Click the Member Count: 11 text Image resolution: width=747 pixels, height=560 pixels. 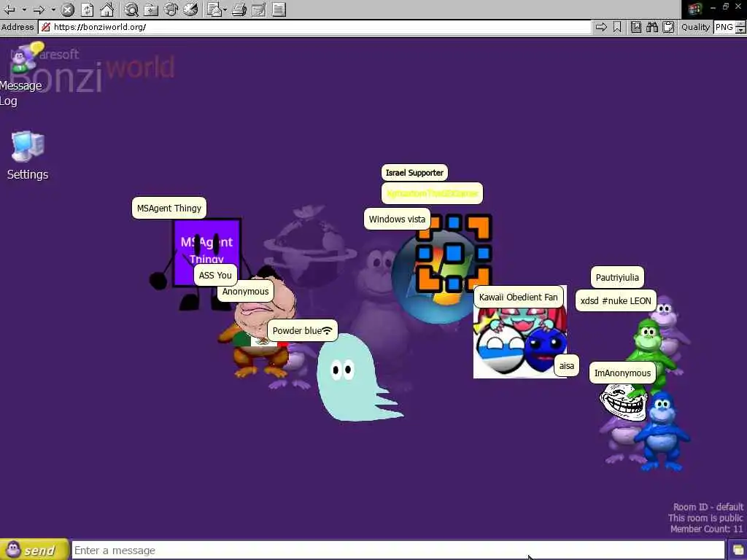pos(706,529)
